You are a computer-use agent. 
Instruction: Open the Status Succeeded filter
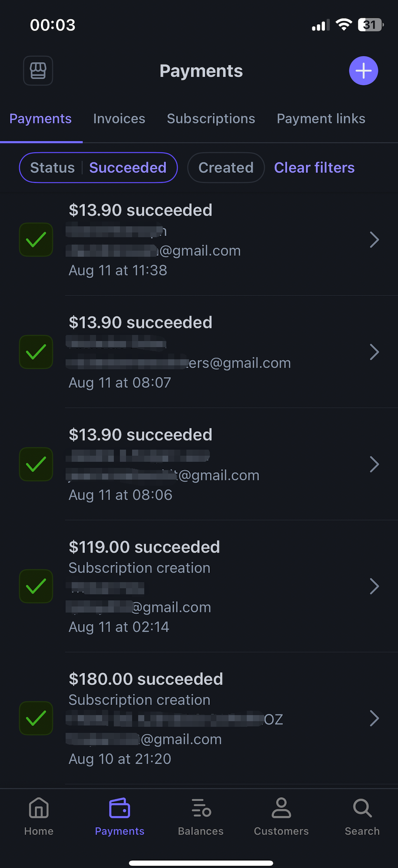[x=98, y=168]
